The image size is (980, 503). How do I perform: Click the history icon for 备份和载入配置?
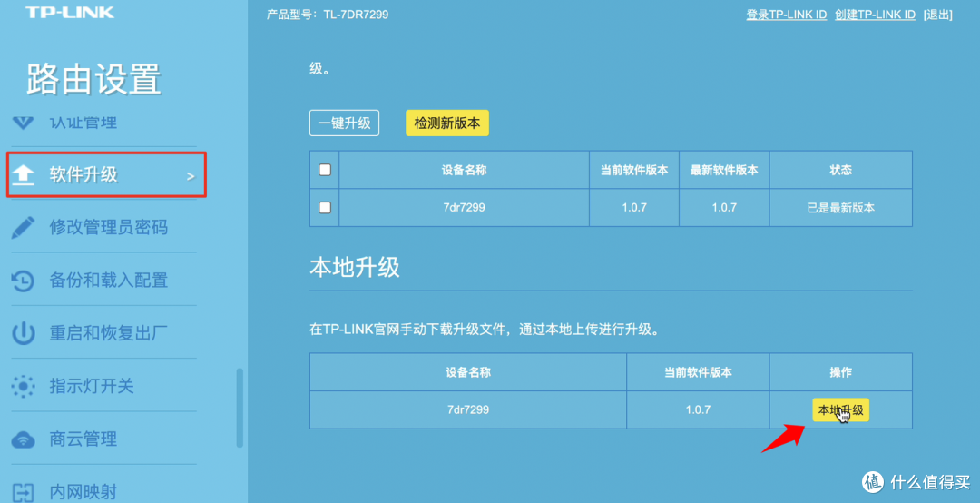23,281
